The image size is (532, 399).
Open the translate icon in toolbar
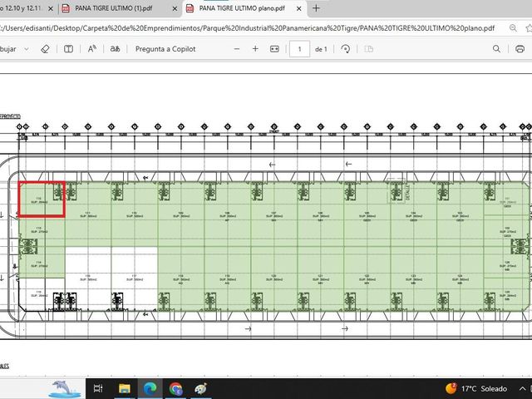pyautogui.click(x=115, y=49)
